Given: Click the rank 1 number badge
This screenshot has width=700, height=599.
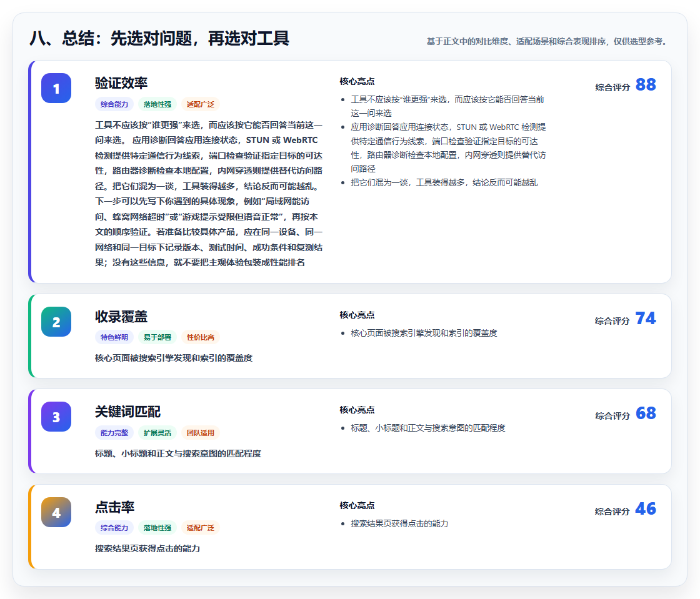Looking at the screenshot, I should (x=56, y=88).
